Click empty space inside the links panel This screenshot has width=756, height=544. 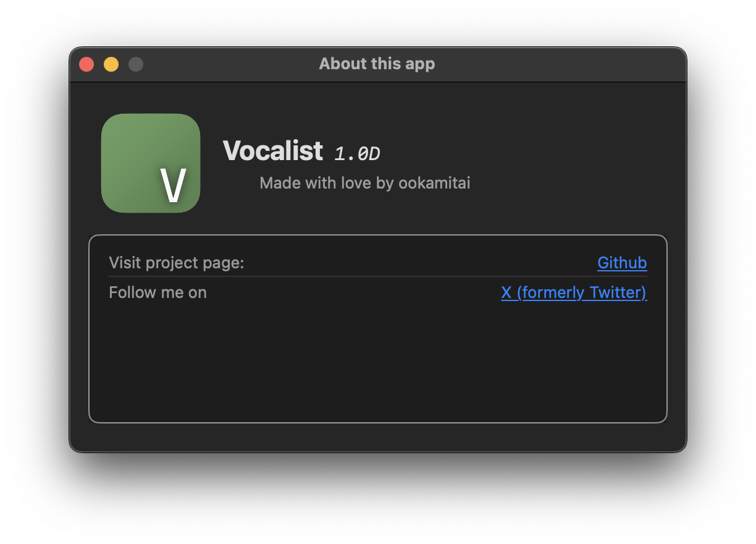click(378, 362)
